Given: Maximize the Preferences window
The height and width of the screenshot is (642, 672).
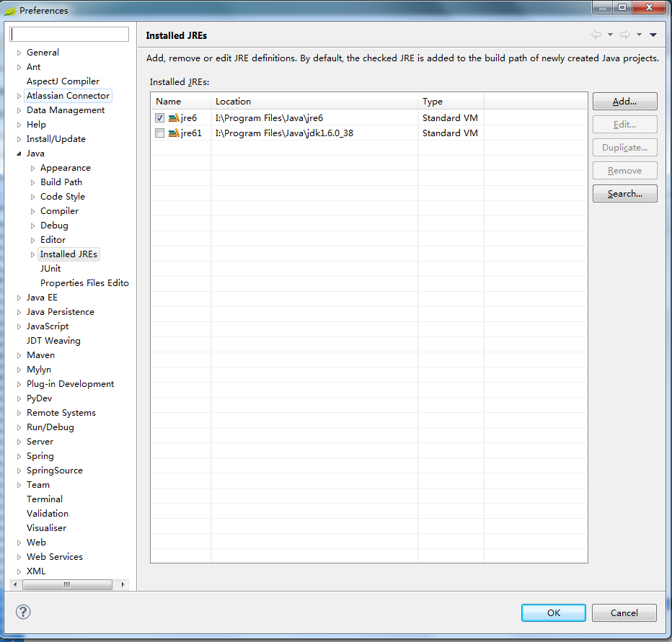Looking at the screenshot, I should (x=622, y=7).
